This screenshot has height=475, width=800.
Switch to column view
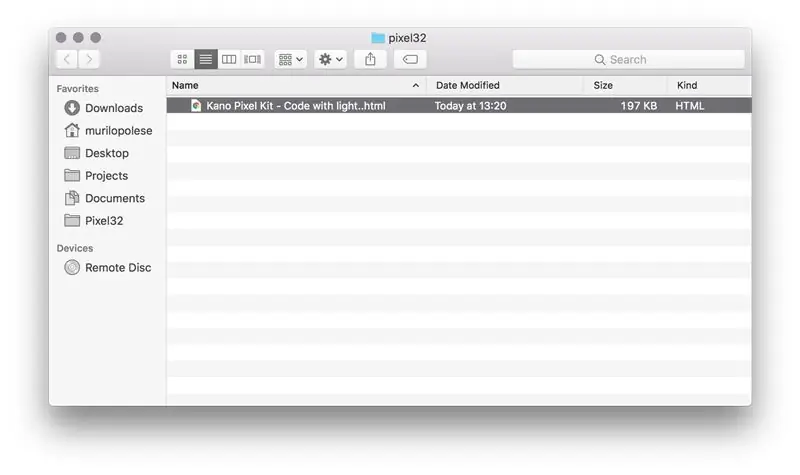229,59
